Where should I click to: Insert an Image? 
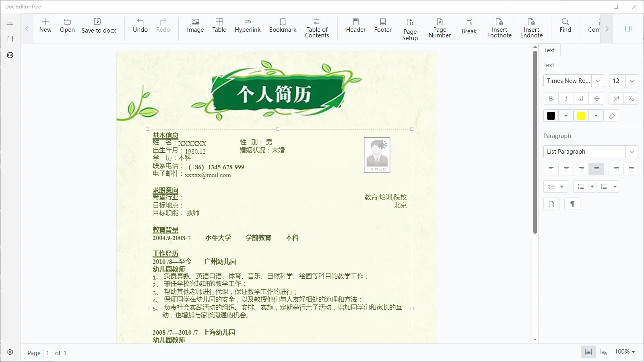pyautogui.click(x=195, y=26)
